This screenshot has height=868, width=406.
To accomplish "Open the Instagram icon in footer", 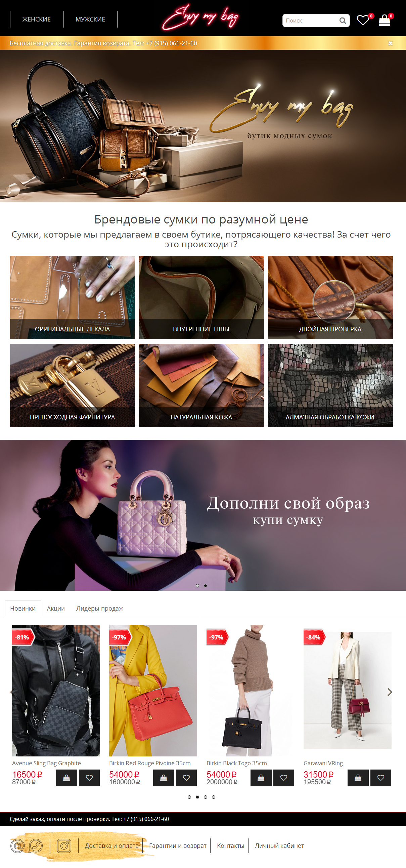I will [x=64, y=845].
